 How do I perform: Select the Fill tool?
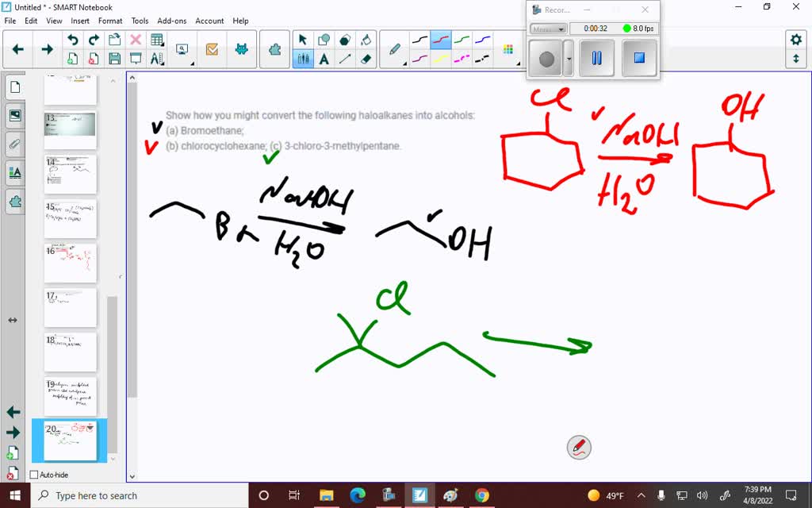click(367, 38)
